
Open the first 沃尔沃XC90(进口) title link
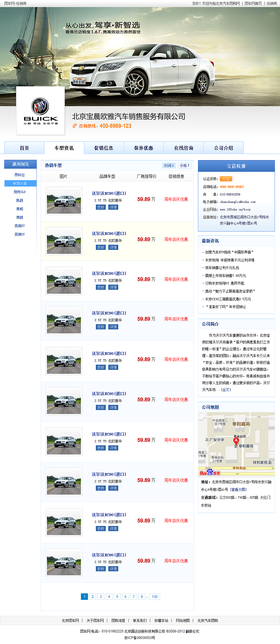coord(109,193)
